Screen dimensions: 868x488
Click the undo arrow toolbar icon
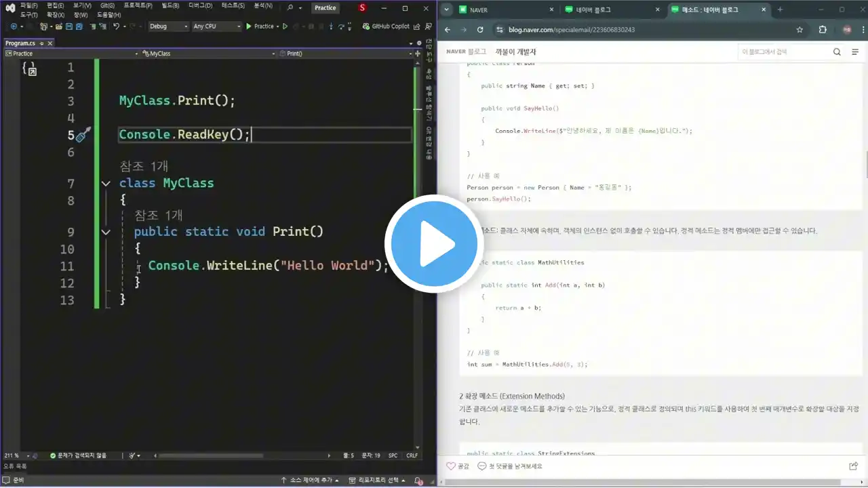[x=116, y=26]
